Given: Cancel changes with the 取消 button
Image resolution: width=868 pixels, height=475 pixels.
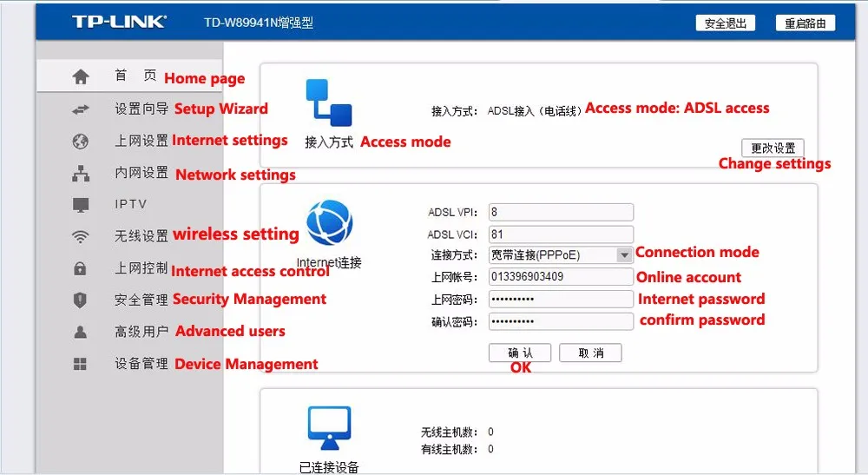Looking at the screenshot, I should coord(590,353).
